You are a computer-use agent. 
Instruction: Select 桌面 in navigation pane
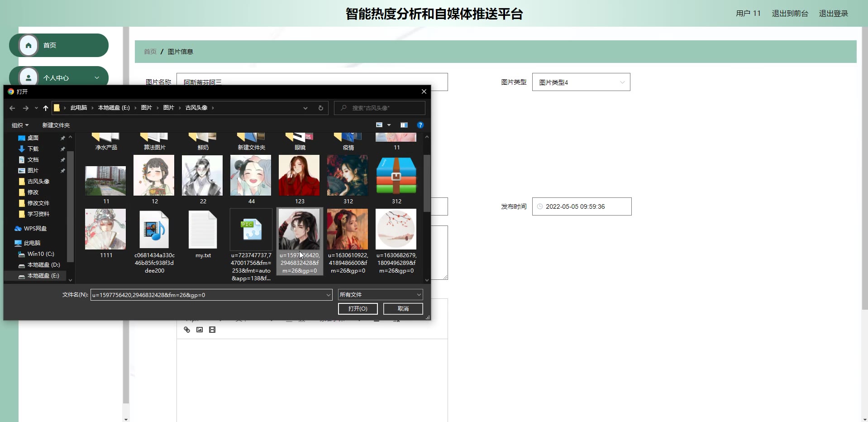(x=33, y=138)
